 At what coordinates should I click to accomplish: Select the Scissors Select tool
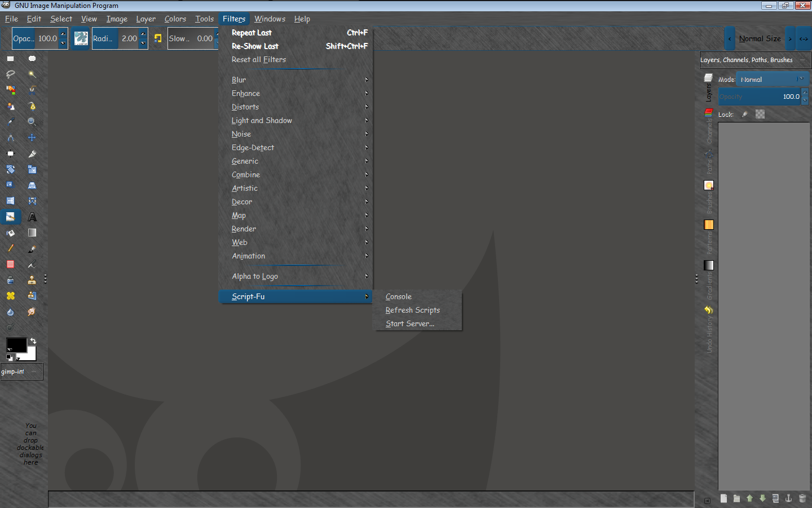(32, 90)
